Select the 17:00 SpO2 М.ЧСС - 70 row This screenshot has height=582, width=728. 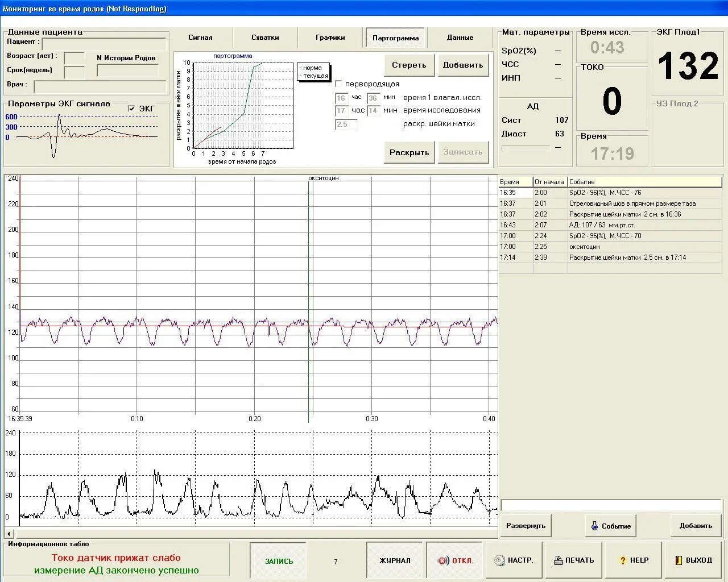click(x=610, y=236)
